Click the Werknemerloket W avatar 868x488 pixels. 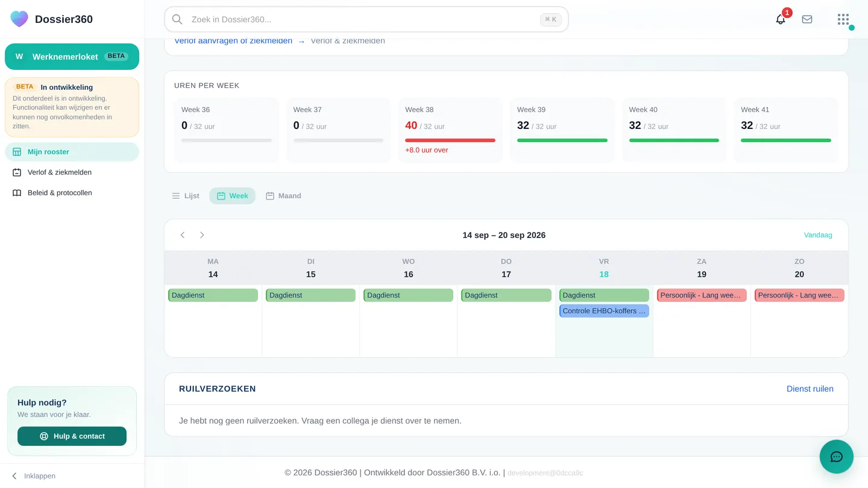19,57
